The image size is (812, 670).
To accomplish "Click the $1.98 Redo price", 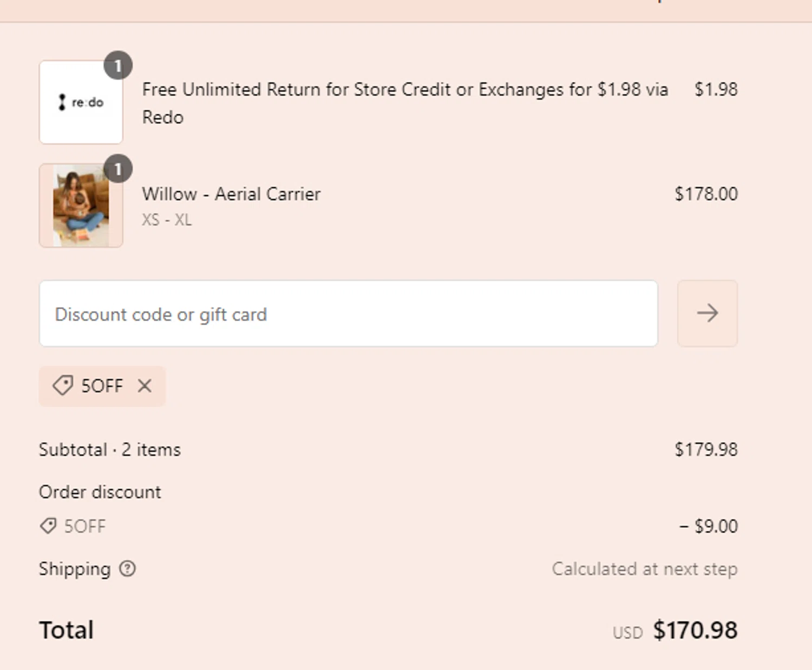I will tap(716, 89).
